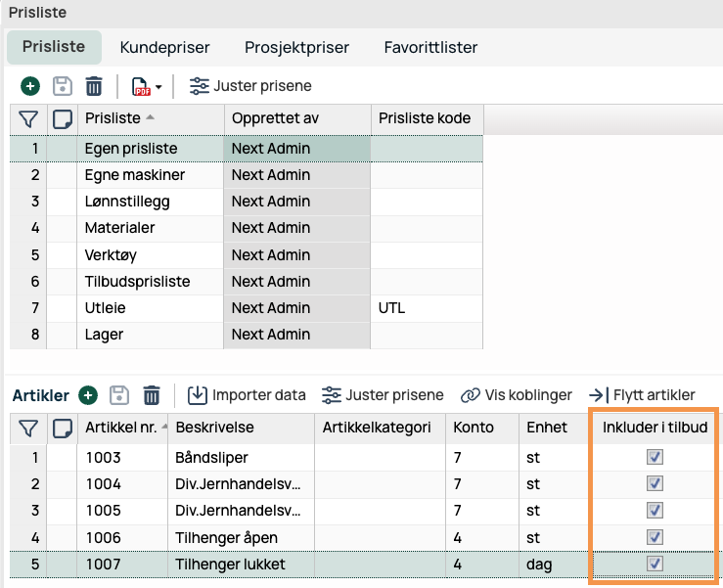Select the Tilhenger åpen description
Viewport: 723px width, 588px height.
click(x=226, y=538)
